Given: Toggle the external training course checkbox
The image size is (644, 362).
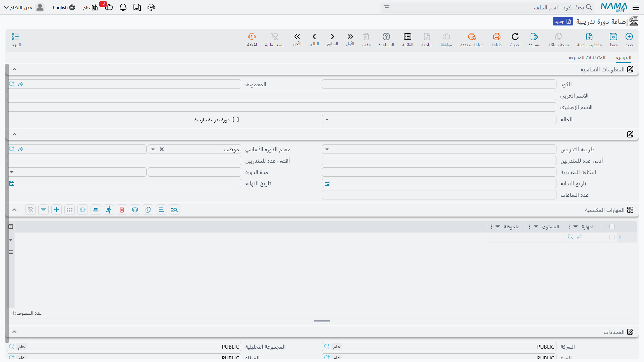Looking at the screenshot, I should pos(236,120).
